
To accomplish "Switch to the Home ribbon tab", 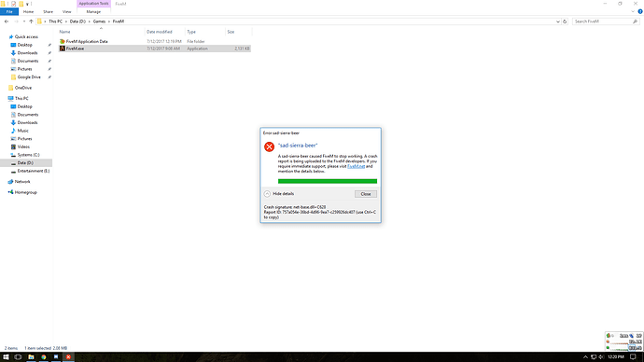I will tap(28, 12).
